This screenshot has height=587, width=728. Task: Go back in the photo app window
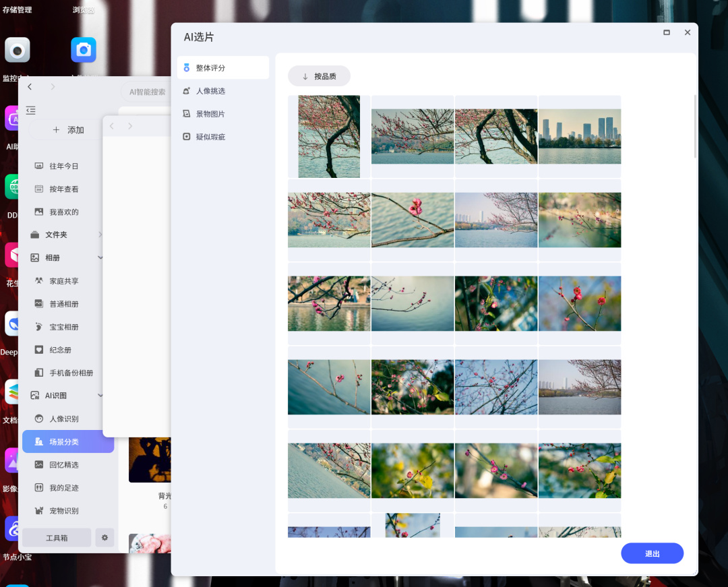point(30,87)
